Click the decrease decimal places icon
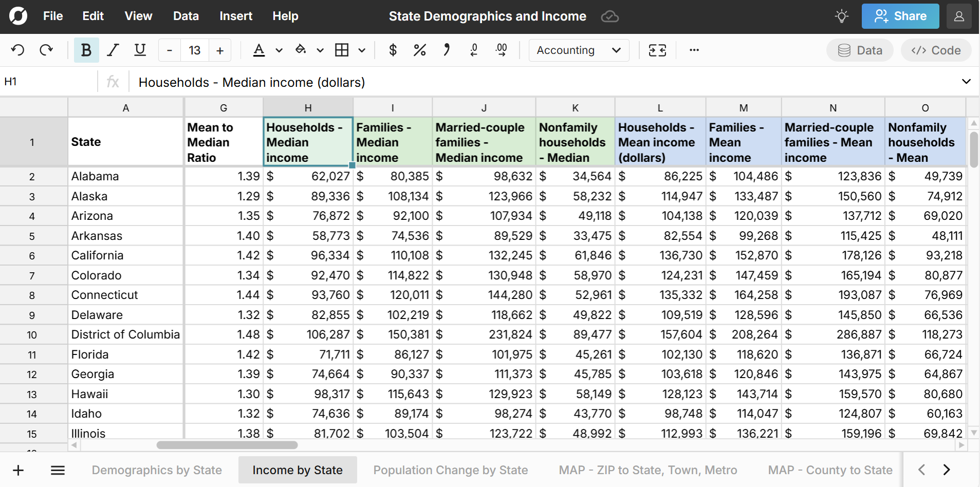 [x=474, y=50]
